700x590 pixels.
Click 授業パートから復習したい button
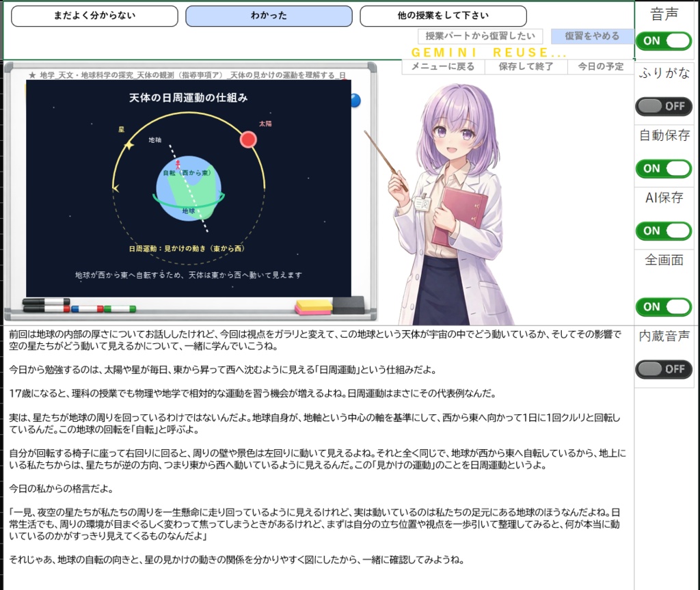tap(481, 36)
